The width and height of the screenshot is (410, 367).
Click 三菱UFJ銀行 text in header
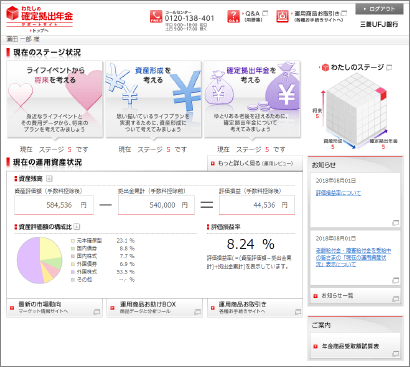379,24
